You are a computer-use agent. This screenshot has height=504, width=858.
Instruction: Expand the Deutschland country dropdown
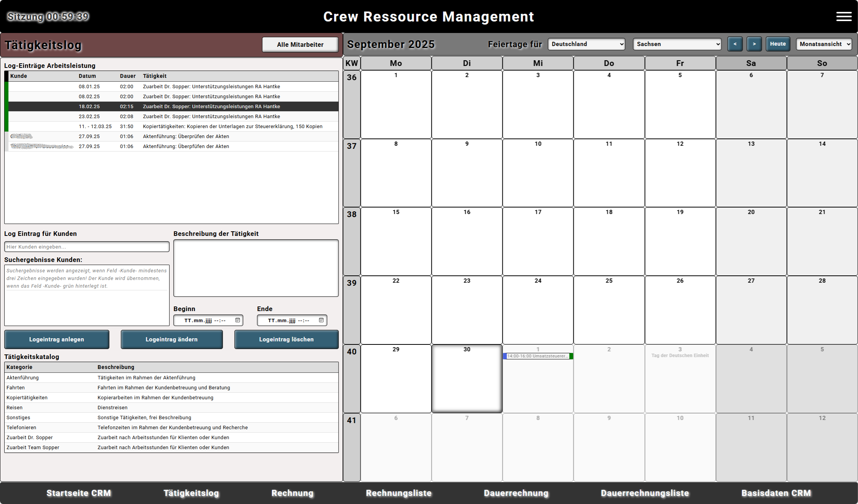pyautogui.click(x=586, y=44)
